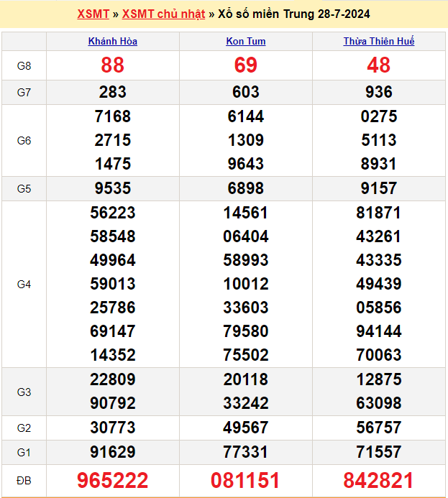The width and height of the screenshot is (448, 498).
Task: Click Khánh Hòa G3 number 22809
Action: click(113, 379)
